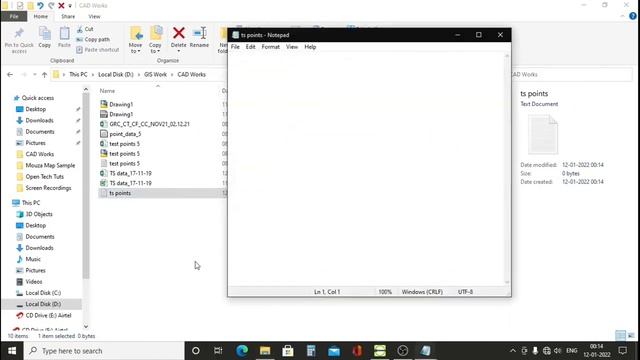Click Explorer Help question icon
The image size is (640, 360).
[x=633, y=16]
